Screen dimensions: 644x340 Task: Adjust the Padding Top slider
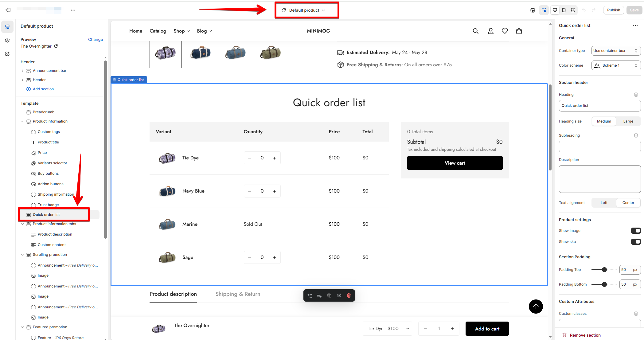pos(604,270)
